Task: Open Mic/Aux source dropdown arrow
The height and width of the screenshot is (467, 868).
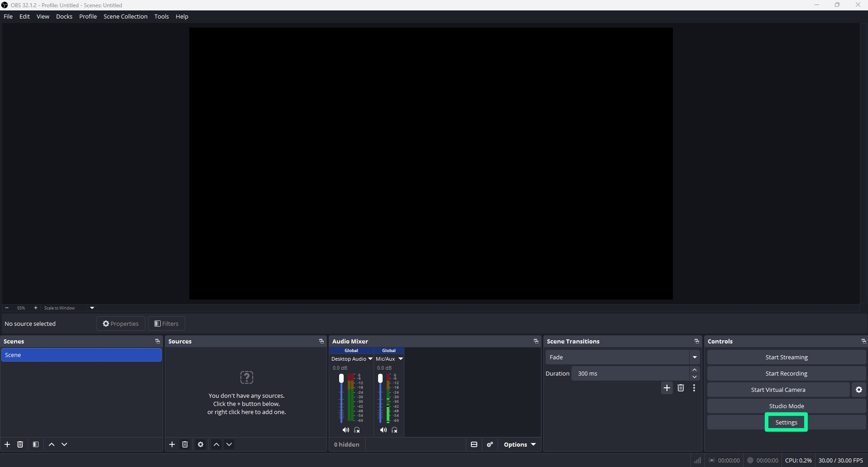Action: (x=401, y=359)
